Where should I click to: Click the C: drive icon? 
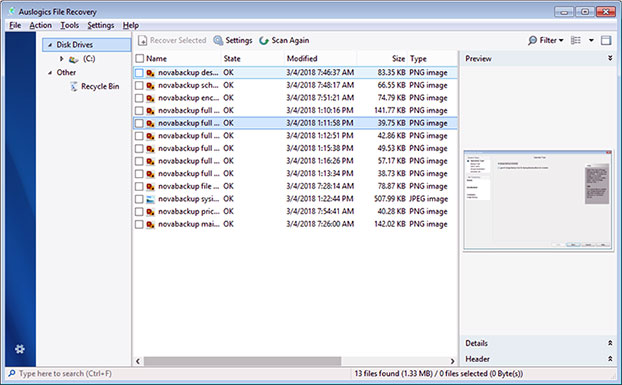[73, 59]
